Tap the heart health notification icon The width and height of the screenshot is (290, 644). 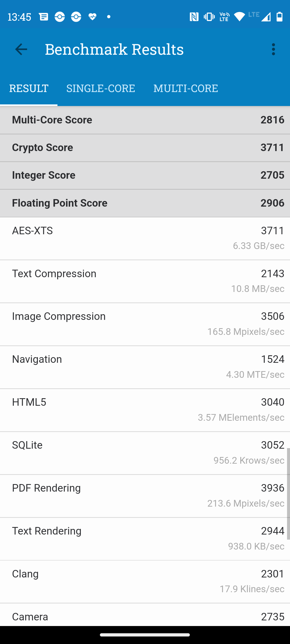pos(92,17)
